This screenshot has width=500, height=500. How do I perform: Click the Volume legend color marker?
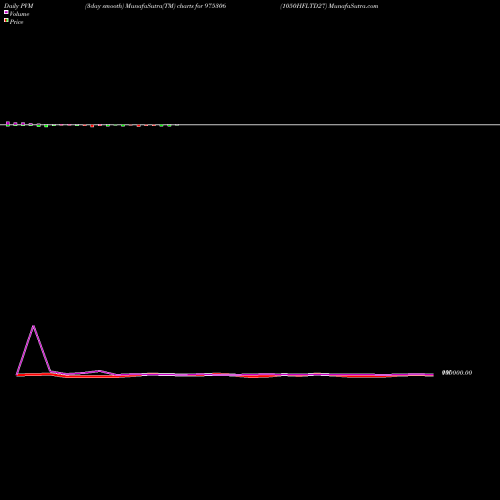click(6, 12)
